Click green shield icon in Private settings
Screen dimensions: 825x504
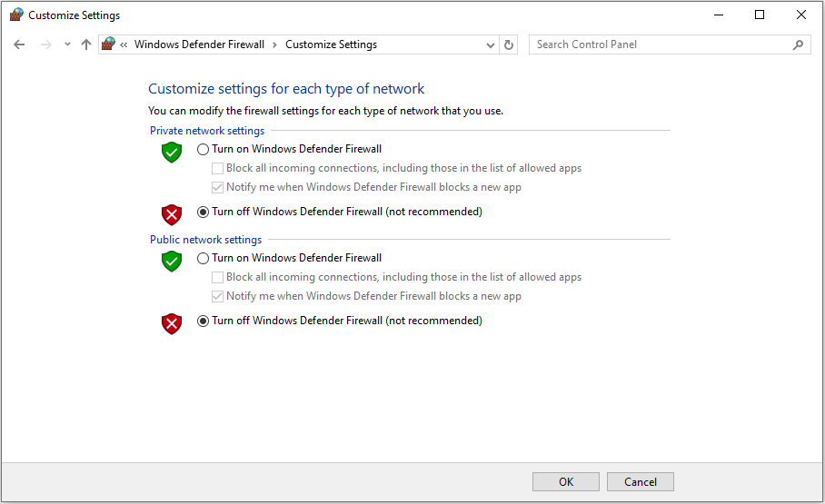click(172, 152)
